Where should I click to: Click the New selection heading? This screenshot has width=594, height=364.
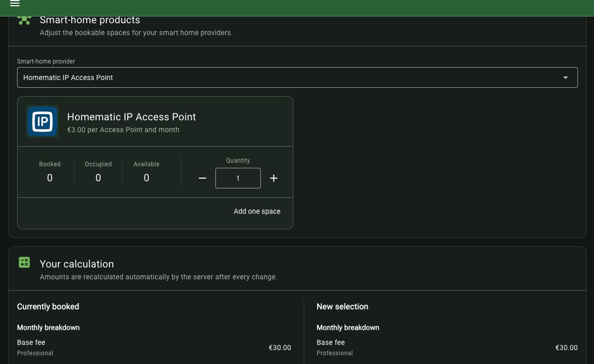pos(342,306)
